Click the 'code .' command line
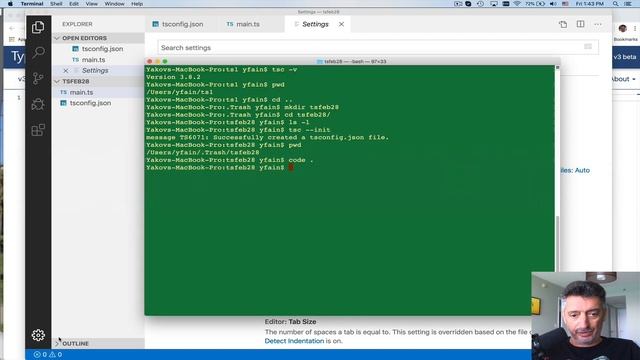Viewport: 640px width, 360px height. tap(230, 160)
